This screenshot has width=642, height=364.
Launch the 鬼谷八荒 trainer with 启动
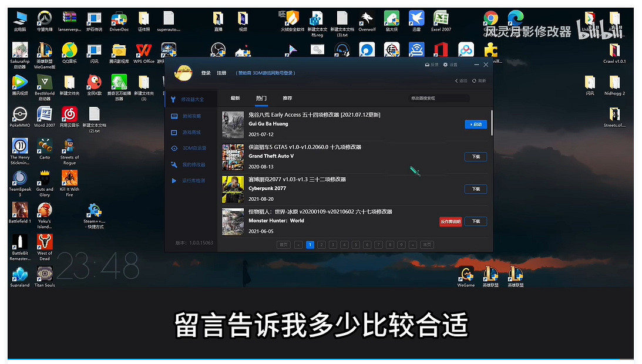(x=475, y=124)
